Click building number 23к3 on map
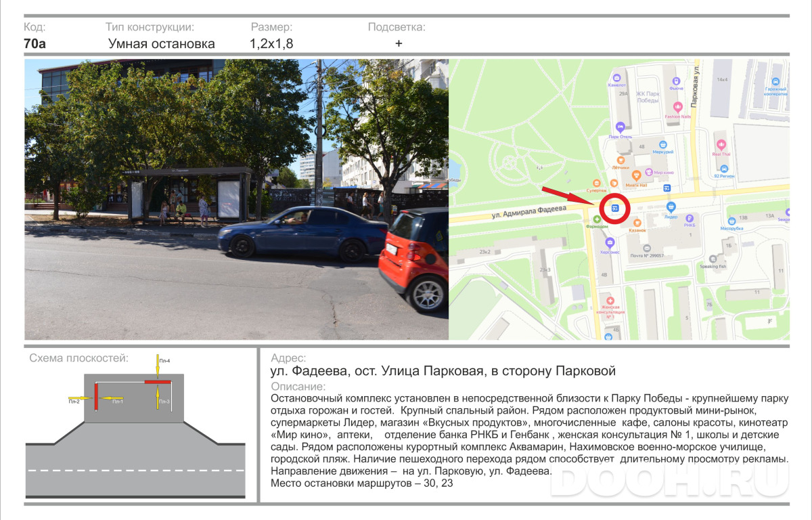The width and height of the screenshot is (812, 520). tap(545, 270)
